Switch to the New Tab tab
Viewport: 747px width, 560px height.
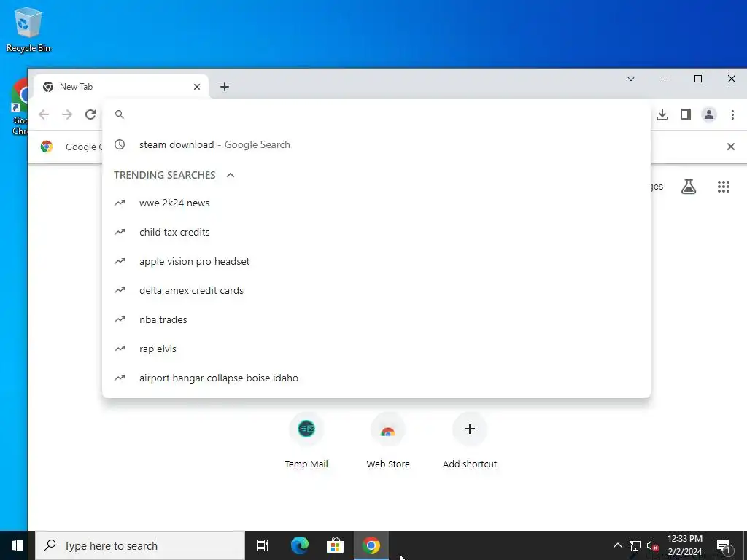coord(122,87)
